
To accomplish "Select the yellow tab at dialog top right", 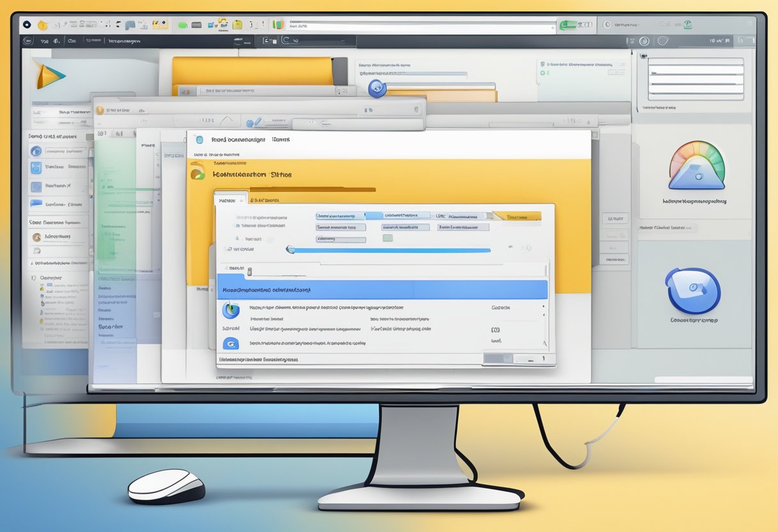I will click(x=516, y=217).
